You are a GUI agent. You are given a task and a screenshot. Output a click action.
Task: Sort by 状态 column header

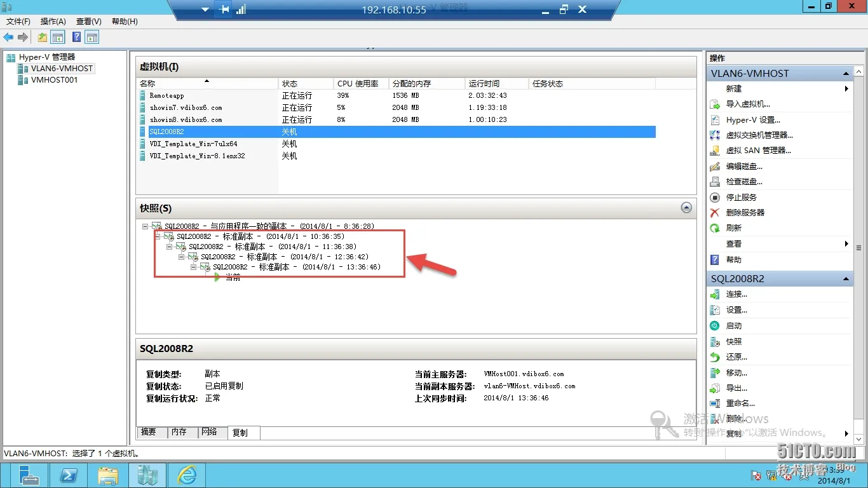tap(306, 84)
